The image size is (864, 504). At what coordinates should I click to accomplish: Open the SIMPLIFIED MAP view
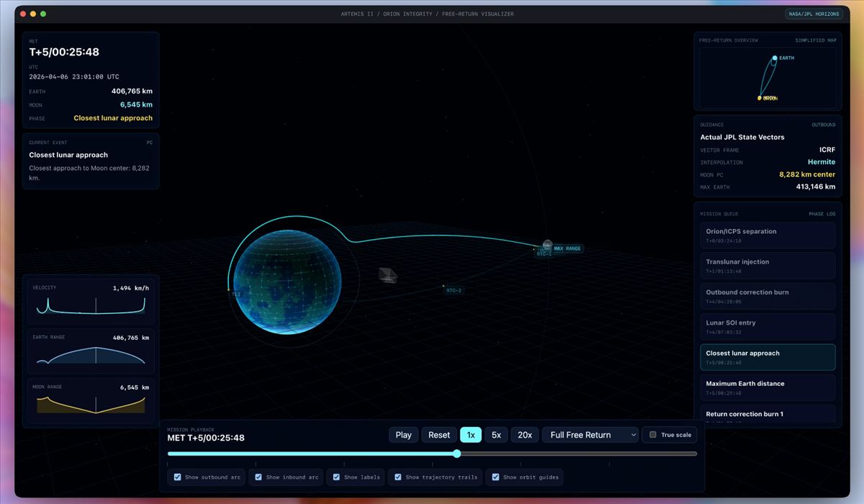(x=816, y=40)
